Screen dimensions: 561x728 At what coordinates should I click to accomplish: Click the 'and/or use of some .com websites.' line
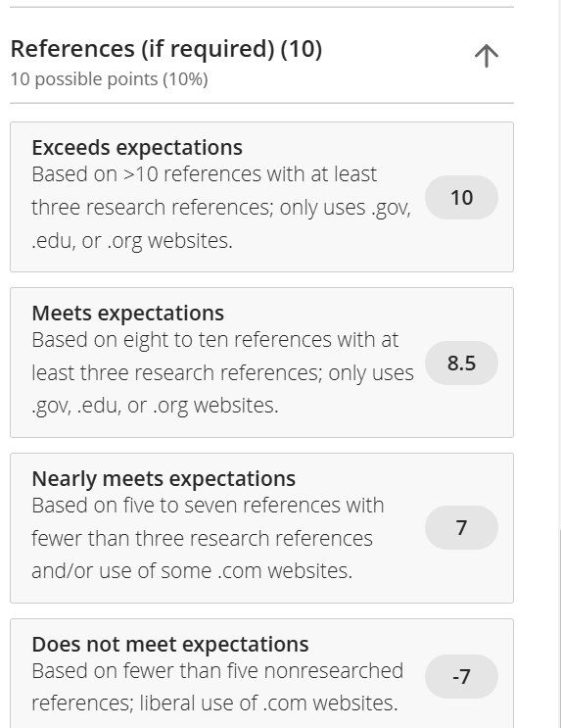pos(192,570)
